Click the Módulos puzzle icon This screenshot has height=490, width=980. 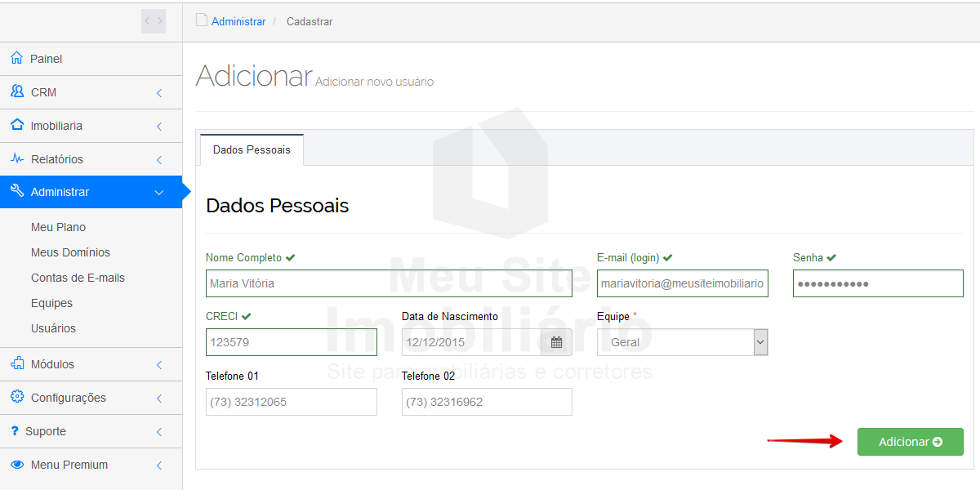(x=17, y=364)
